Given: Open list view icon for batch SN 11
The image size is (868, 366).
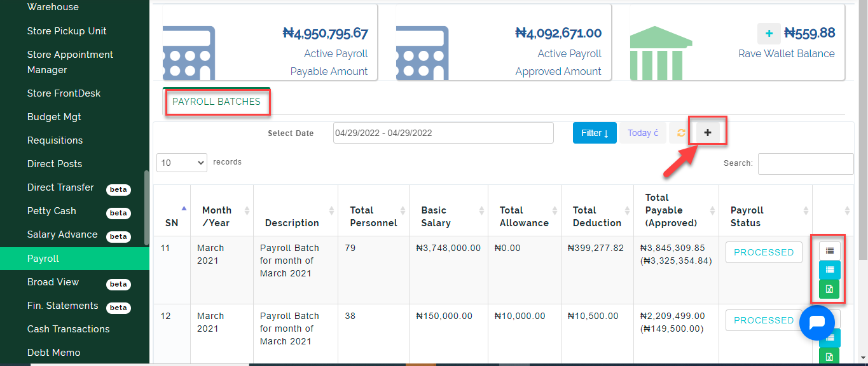Looking at the screenshot, I should [x=829, y=251].
